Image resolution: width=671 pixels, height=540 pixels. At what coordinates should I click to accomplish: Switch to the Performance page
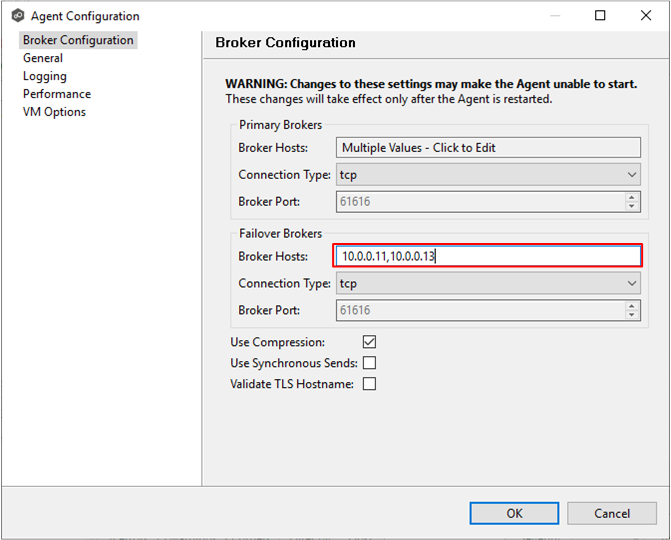pyautogui.click(x=57, y=94)
